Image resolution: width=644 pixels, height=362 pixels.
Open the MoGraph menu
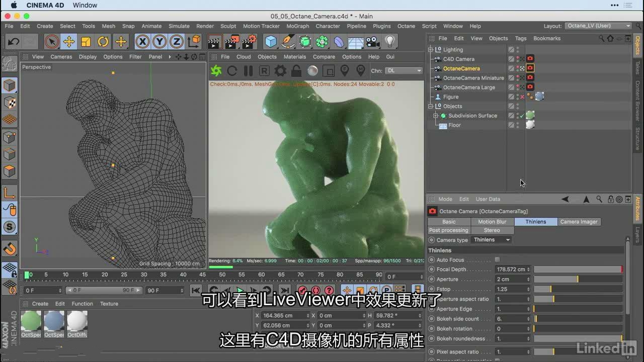point(298,26)
